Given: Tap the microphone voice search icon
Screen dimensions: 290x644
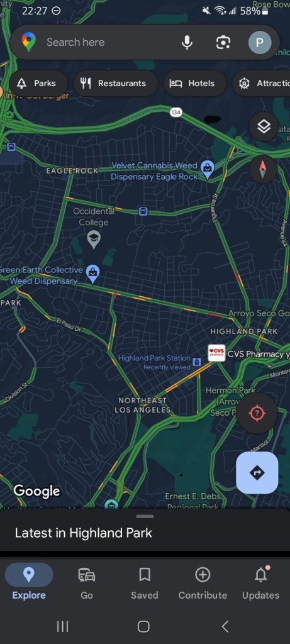Looking at the screenshot, I should (187, 42).
